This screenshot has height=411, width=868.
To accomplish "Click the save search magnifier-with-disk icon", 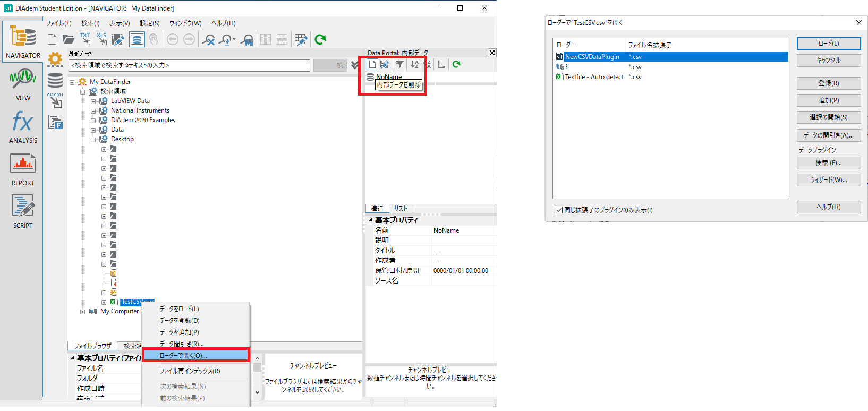I will click(x=246, y=39).
